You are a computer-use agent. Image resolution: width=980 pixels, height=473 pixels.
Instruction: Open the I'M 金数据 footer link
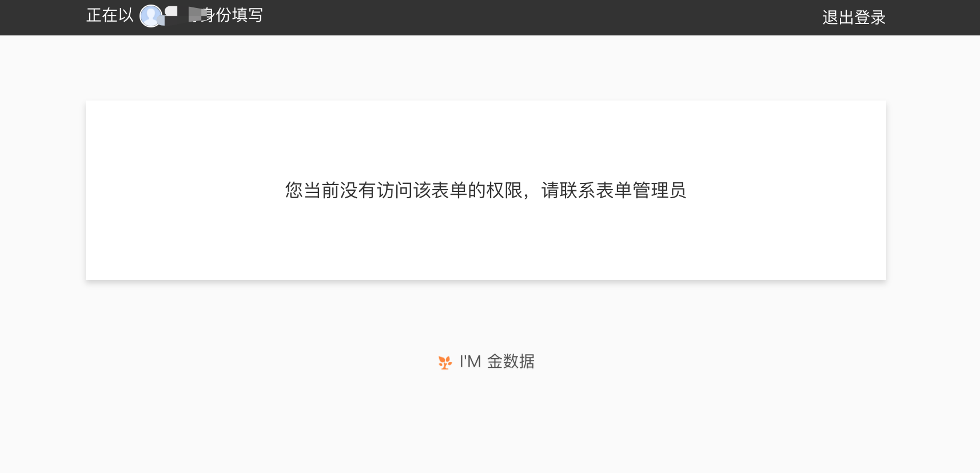(486, 362)
